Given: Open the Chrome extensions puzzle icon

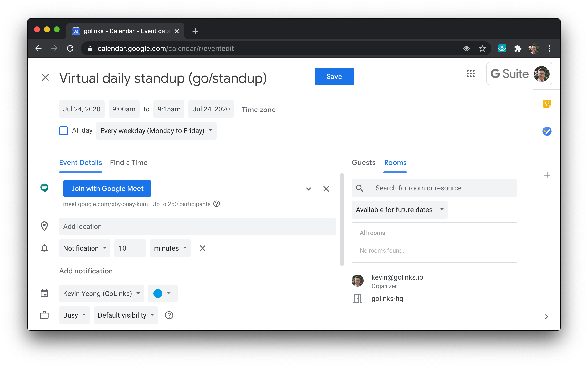Looking at the screenshot, I should pos(518,48).
